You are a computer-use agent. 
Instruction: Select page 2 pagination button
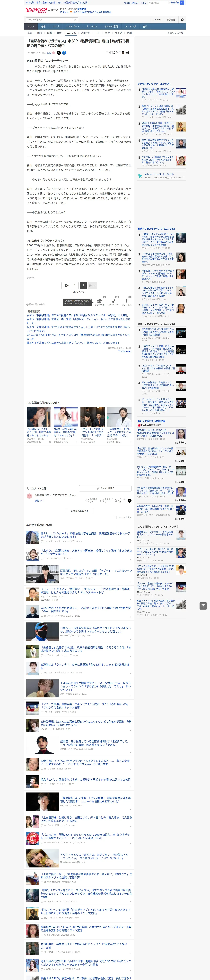[x=83, y=285]
